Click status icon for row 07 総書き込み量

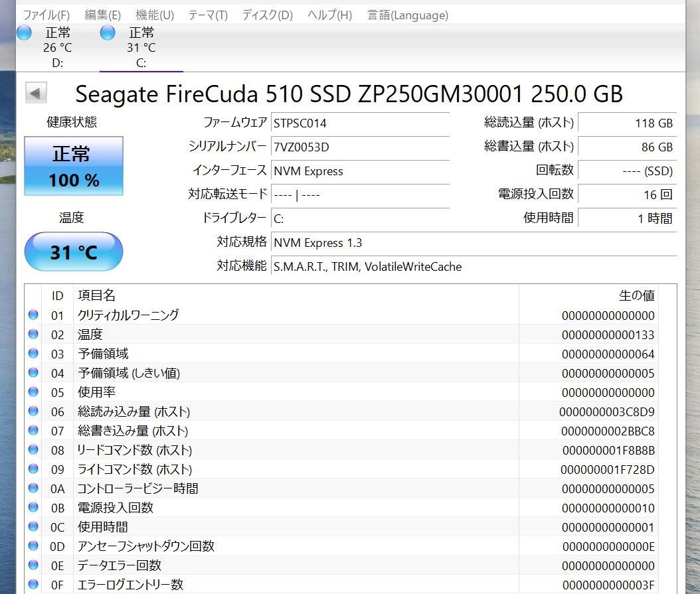click(33, 430)
